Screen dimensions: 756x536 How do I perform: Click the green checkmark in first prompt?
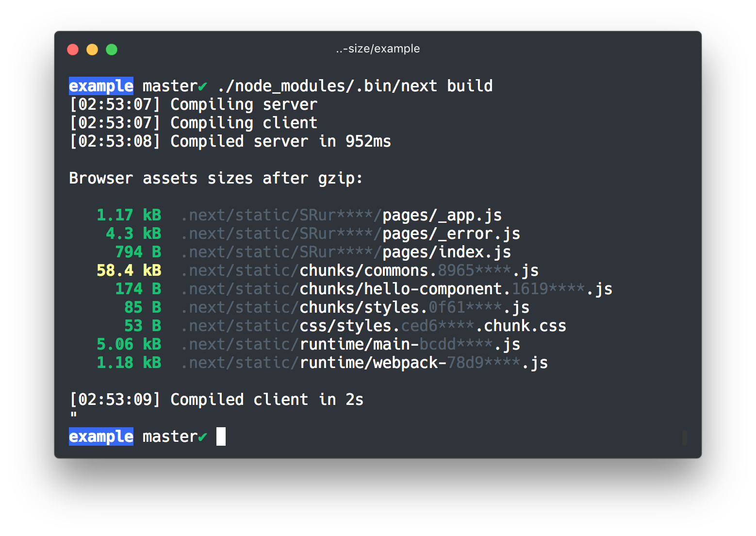(x=202, y=87)
